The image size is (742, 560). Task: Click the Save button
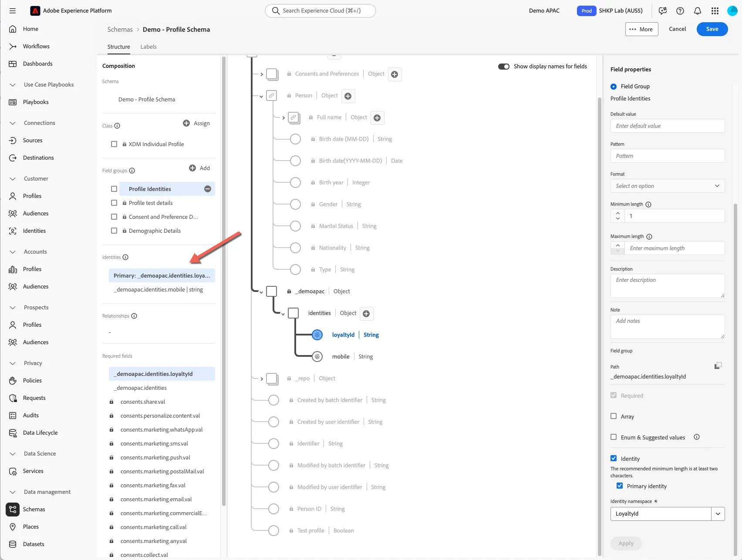click(x=712, y=29)
